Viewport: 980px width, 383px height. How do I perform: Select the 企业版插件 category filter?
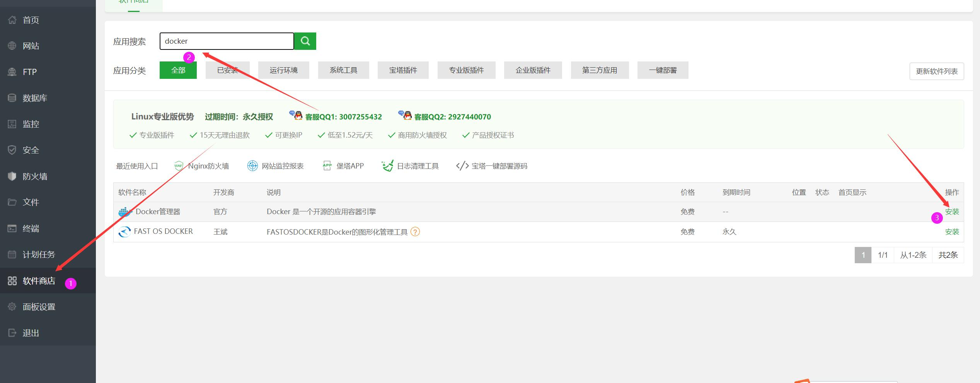pos(533,70)
